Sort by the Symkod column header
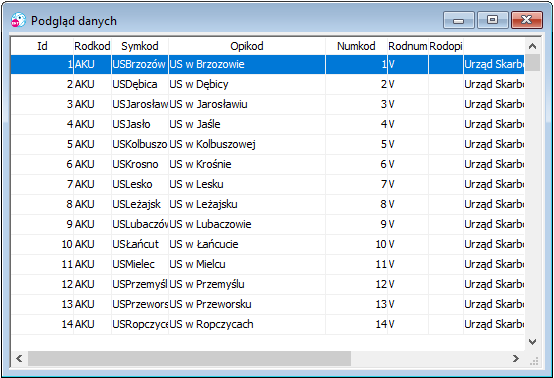Screen dimensions: 554x378 (x=140, y=46)
